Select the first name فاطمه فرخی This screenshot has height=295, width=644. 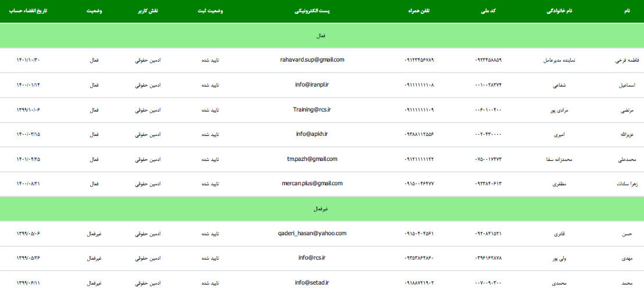point(627,60)
